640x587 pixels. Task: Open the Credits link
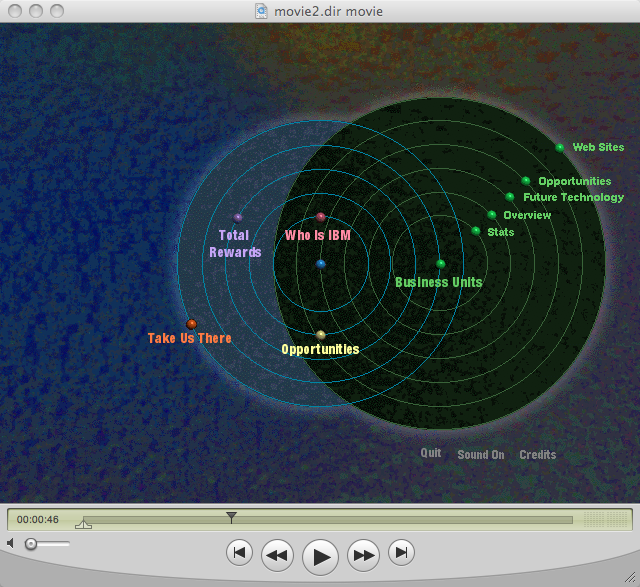(x=538, y=455)
